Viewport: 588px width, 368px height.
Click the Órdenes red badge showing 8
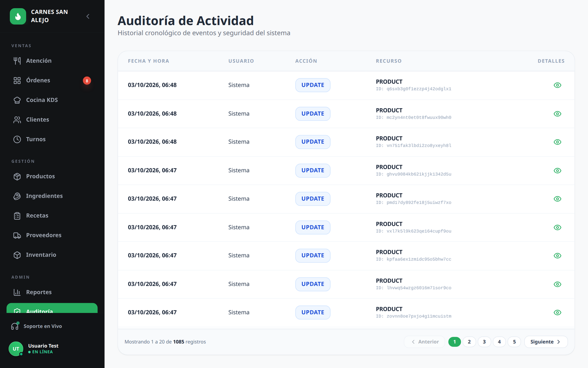pos(87,81)
